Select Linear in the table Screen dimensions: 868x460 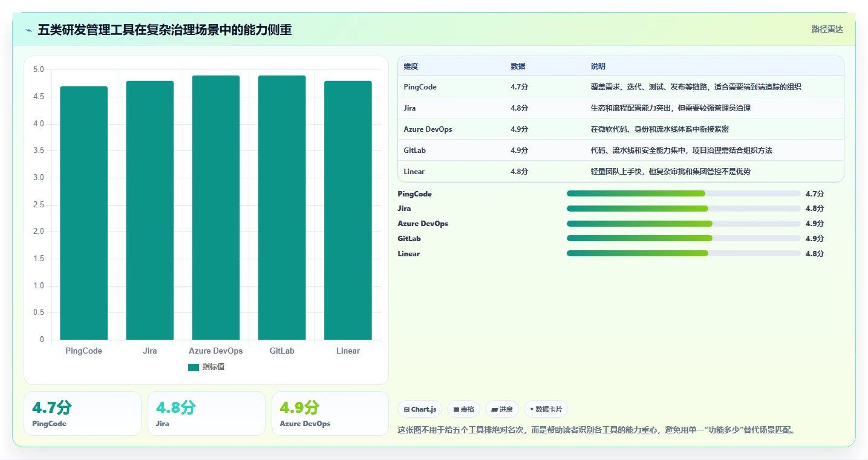click(x=414, y=172)
